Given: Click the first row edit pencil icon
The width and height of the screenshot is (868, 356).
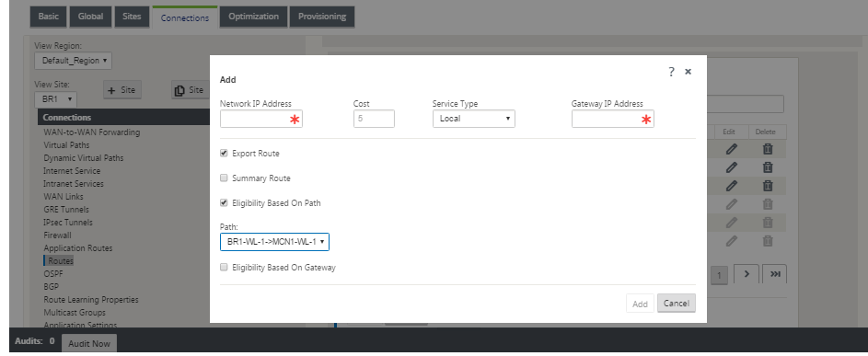Looking at the screenshot, I should coord(732,148).
